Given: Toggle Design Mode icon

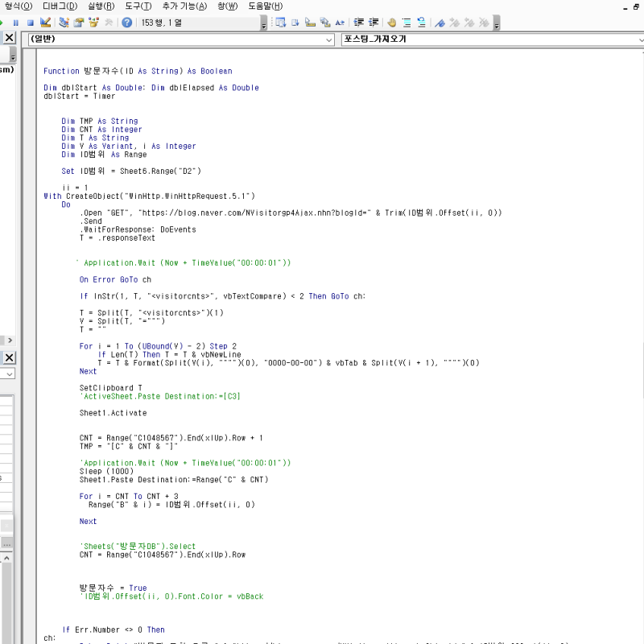Looking at the screenshot, I should [x=46, y=23].
